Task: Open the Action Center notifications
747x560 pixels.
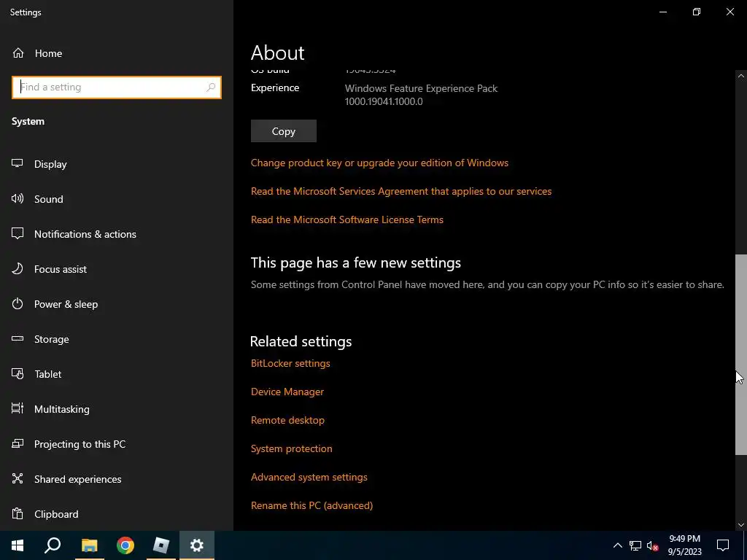Action: [723, 545]
